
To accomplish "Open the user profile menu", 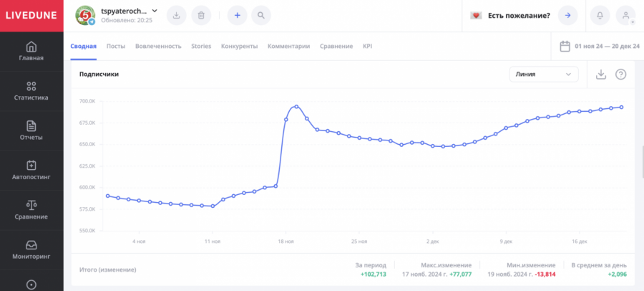I will 625,15.
